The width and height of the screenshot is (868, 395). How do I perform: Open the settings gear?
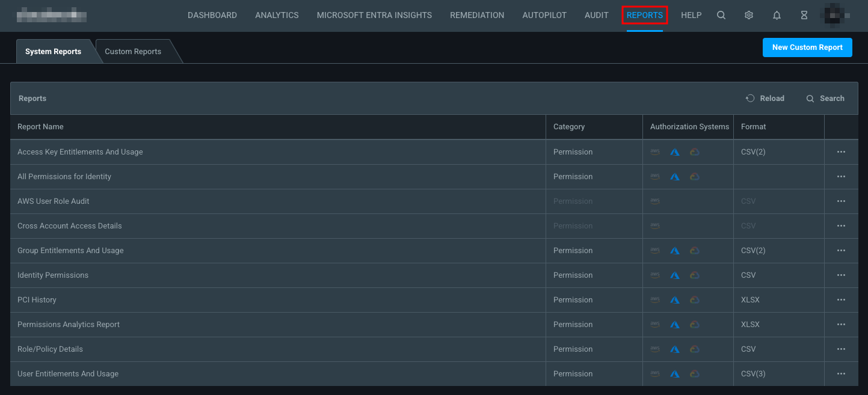[x=748, y=15]
